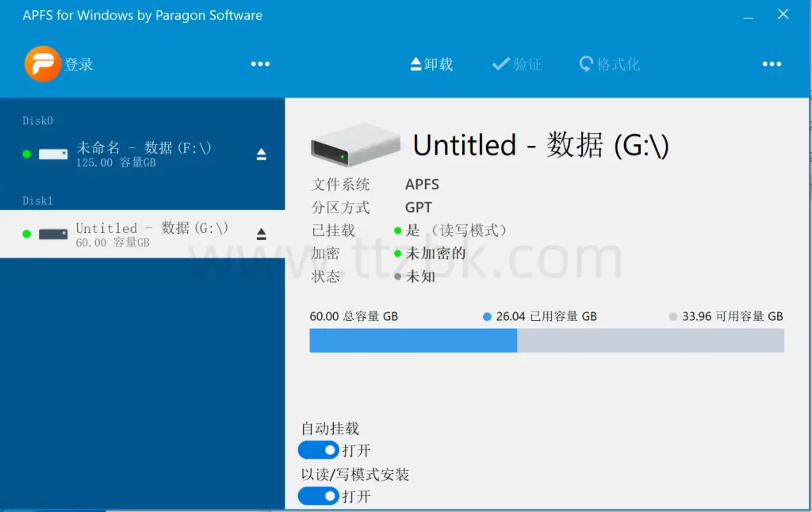
Task: Click the Paragon logo icon
Action: pos(44,63)
